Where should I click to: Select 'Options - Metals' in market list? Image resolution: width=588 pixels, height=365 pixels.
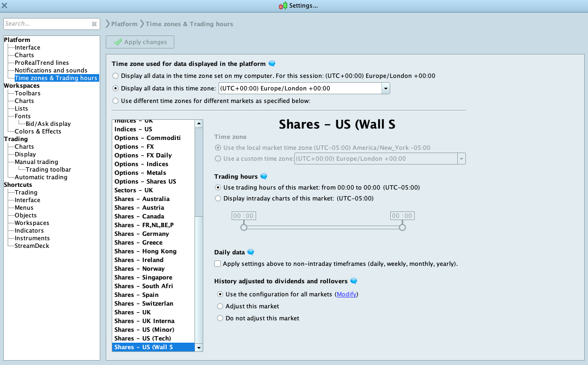pos(153,173)
